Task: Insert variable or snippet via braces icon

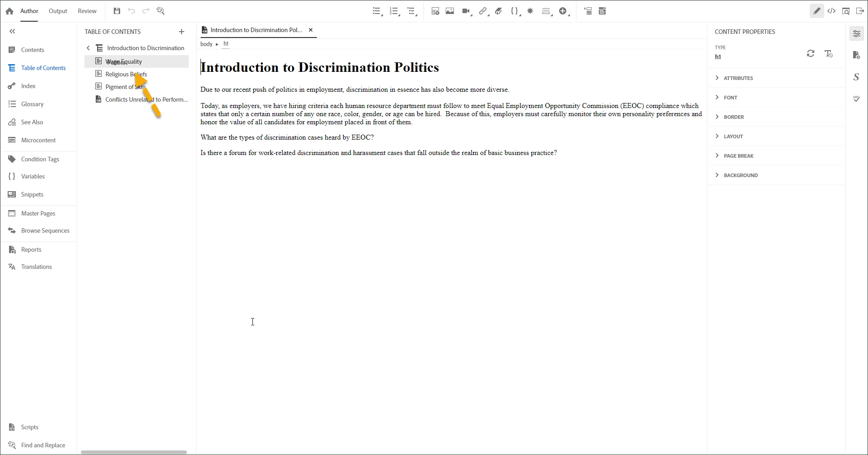Action: click(515, 11)
